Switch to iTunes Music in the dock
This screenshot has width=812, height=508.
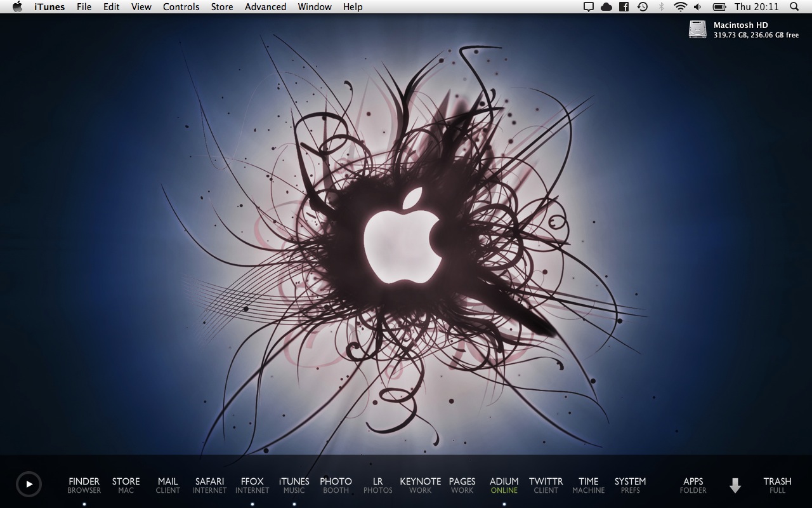pos(294,486)
